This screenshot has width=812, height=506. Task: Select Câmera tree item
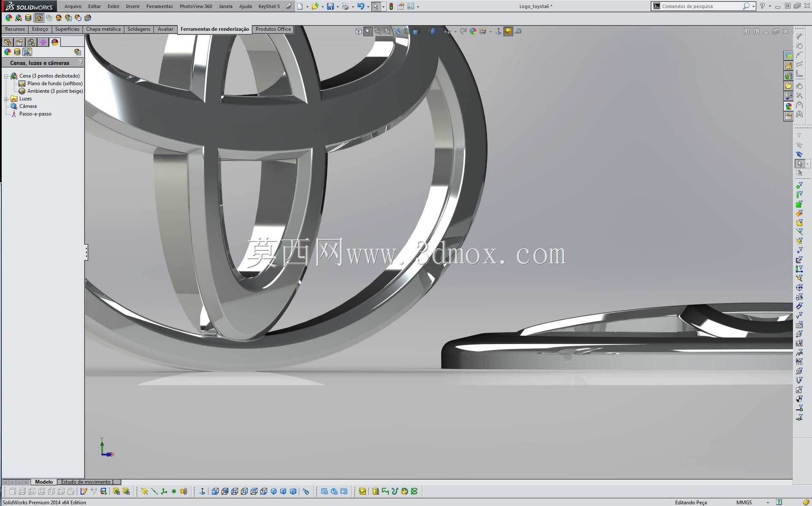click(24, 106)
